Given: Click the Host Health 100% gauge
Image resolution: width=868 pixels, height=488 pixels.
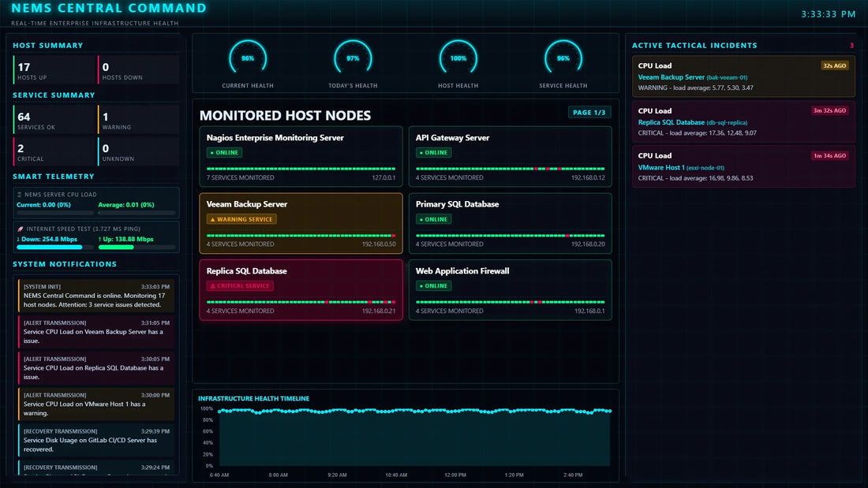Looking at the screenshot, I should click(x=458, y=58).
